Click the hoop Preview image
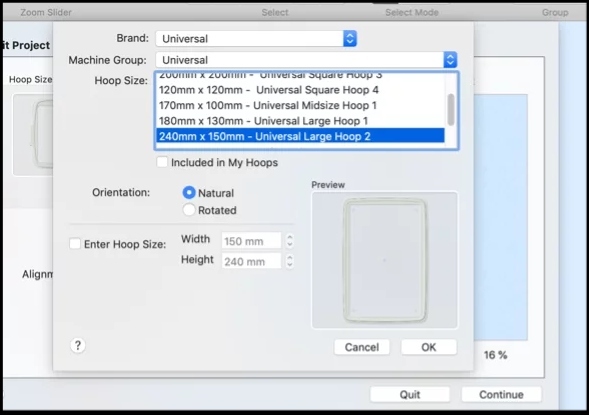This screenshot has height=415, width=589. [x=385, y=260]
